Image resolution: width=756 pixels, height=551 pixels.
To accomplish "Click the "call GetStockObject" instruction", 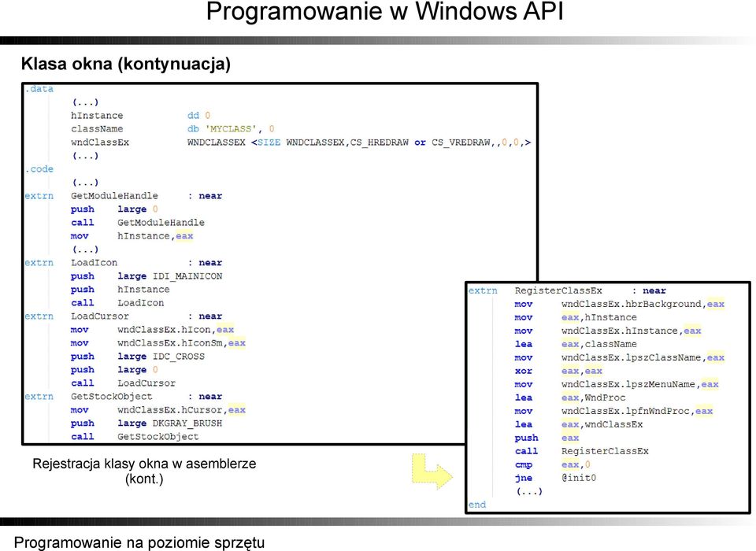I will tap(135, 437).
